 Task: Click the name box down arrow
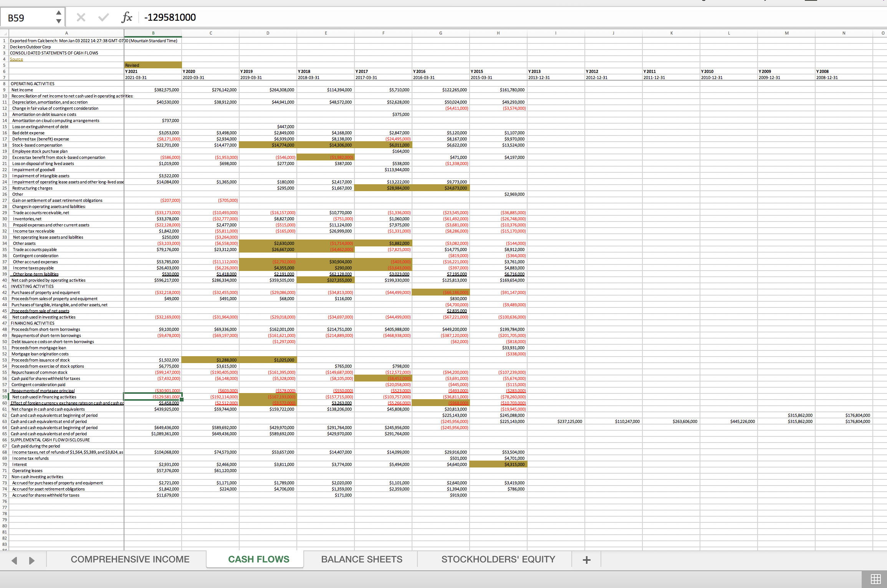click(59, 21)
